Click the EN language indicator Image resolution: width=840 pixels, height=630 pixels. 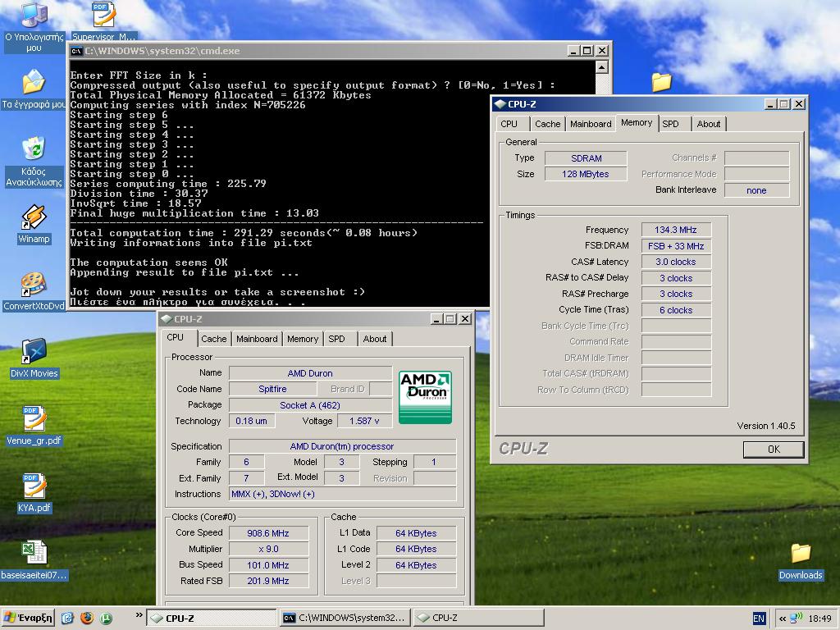tap(759, 619)
